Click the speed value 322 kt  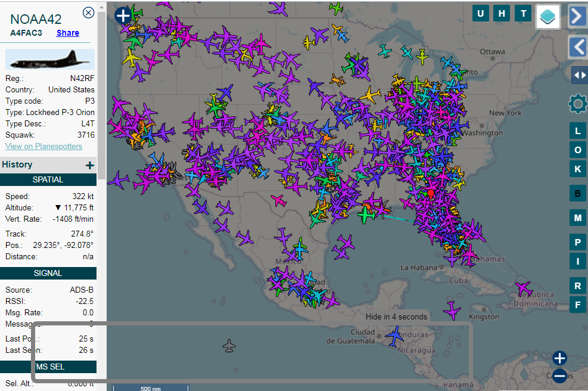click(x=83, y=196)
